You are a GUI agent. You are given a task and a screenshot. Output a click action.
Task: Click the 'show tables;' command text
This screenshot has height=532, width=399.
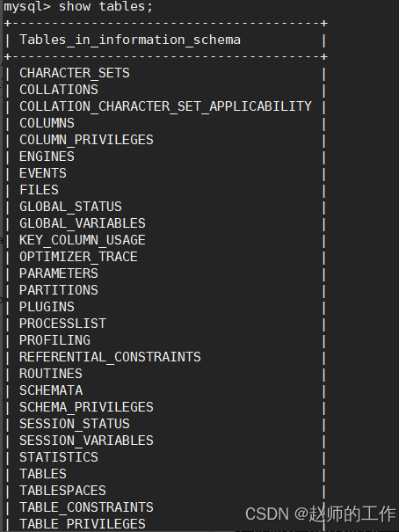[105, 6]
